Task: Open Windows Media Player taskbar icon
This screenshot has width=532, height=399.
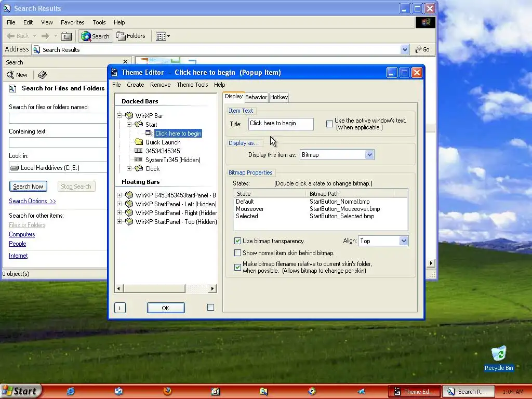Action: [x=312, y=391]
